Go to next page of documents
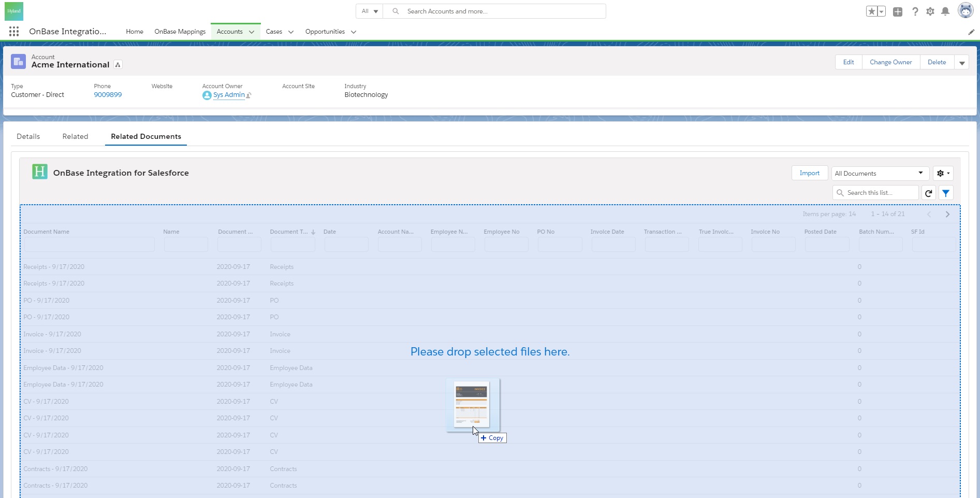The width and height of the screenshot is (980, 498). tap(947, 214)
